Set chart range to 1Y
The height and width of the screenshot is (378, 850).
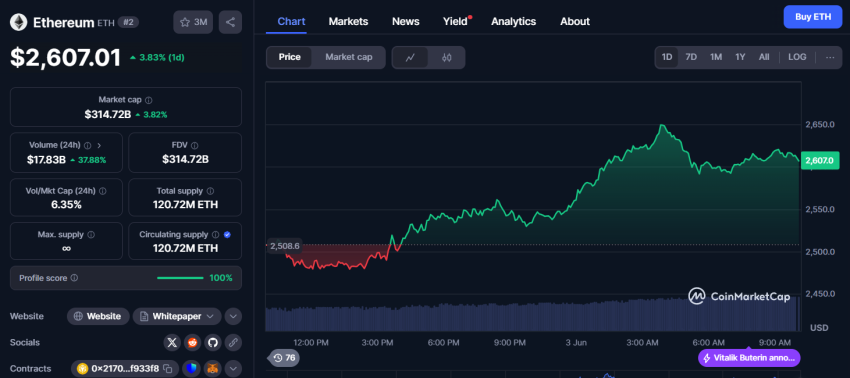click(x=740, y=57)
